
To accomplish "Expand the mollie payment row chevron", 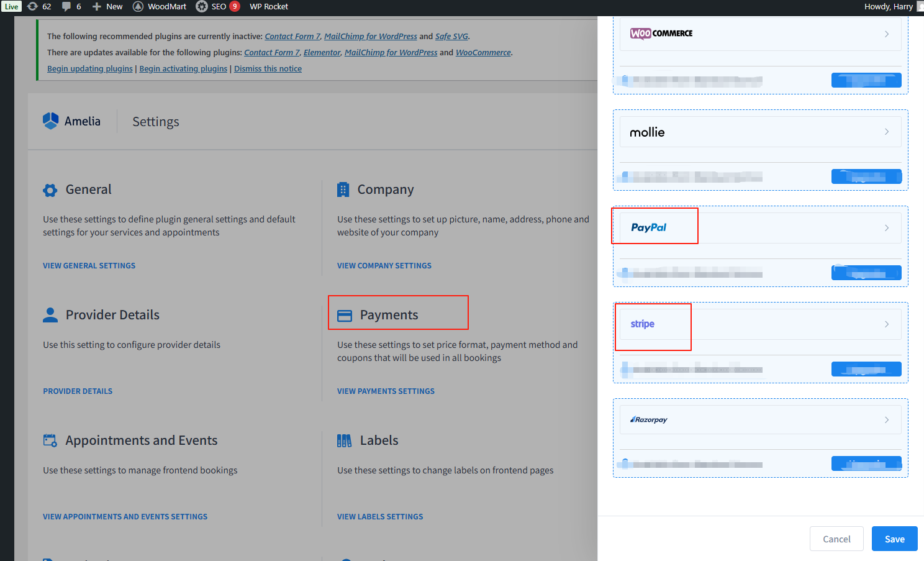I will click(x=887, y=132).
